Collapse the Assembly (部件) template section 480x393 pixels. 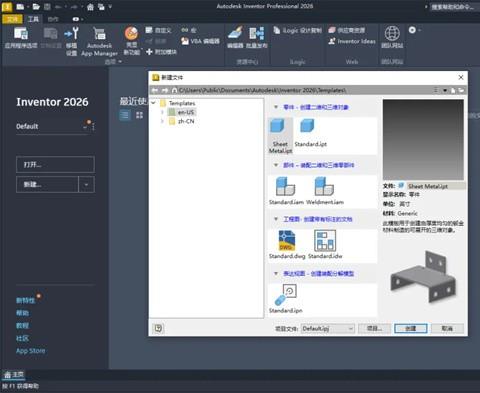(x=276, y=165)
